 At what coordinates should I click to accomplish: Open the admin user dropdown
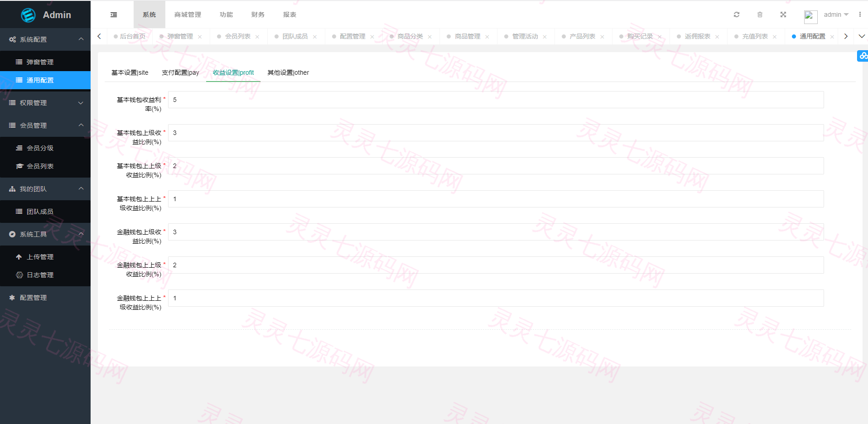[836, 14]
